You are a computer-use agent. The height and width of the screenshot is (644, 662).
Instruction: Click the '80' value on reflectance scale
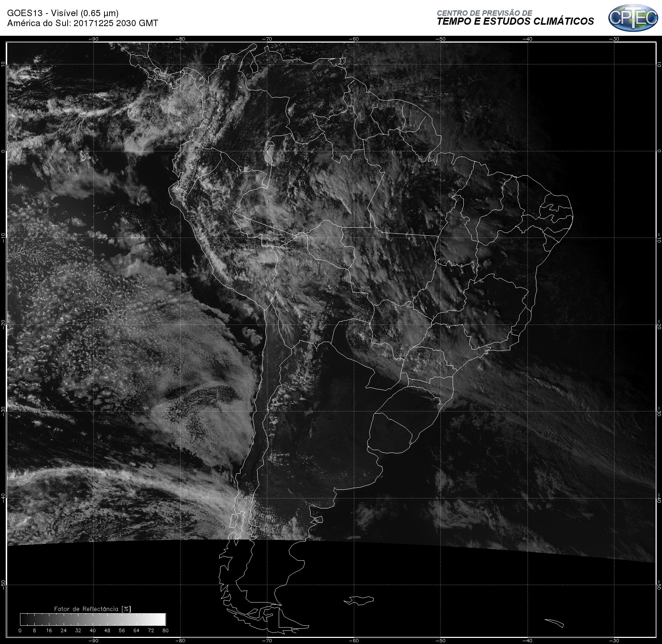pos(165,630)
